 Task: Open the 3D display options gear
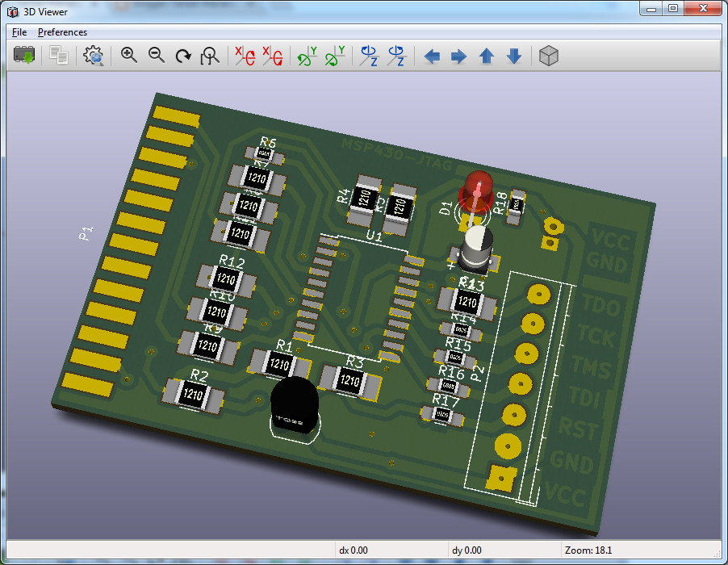tap(94, 56)
